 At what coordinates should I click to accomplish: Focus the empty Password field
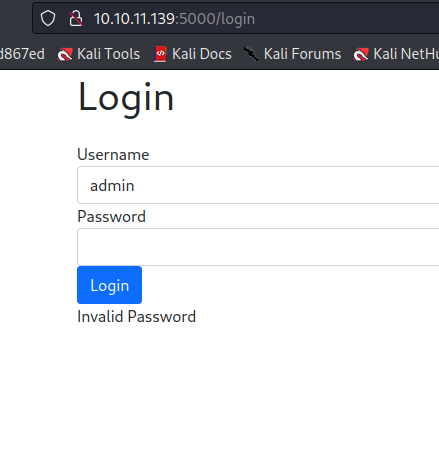[x=258, y=247]
